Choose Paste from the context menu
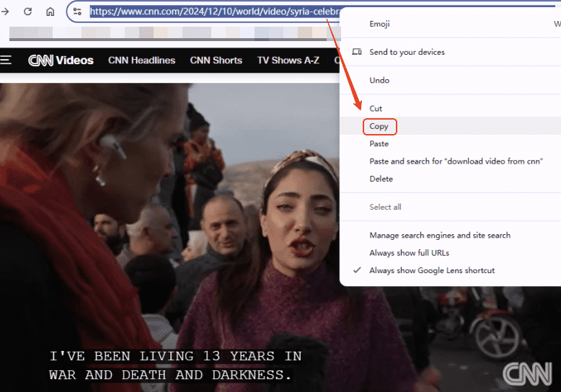Image resolution: width=561 pixels, height=392 pixels. [x=379, y=144]
